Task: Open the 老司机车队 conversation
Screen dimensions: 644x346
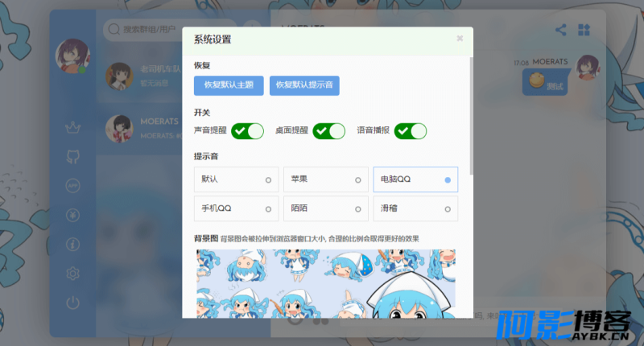Action: point(139,76)
